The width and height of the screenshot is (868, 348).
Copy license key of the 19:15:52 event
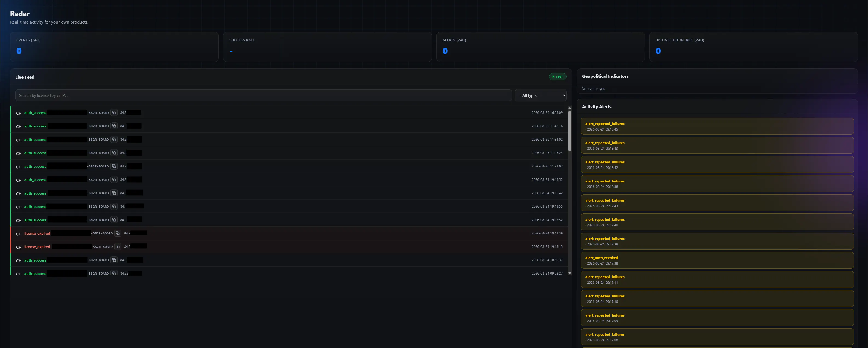pos(114,179)
